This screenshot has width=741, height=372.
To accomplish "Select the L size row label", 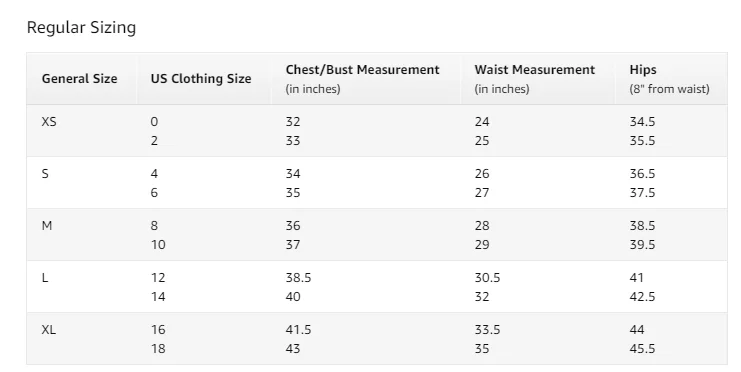I will click(45, 278).
